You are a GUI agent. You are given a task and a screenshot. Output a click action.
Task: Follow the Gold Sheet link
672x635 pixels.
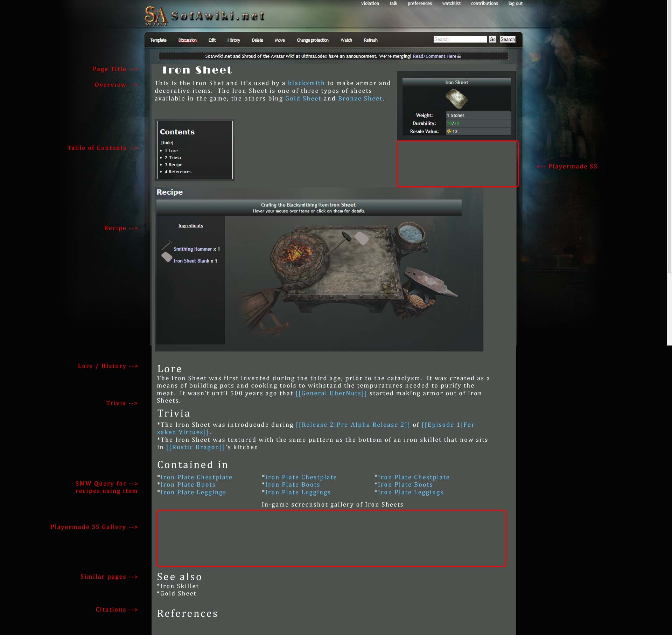point(303,98)
